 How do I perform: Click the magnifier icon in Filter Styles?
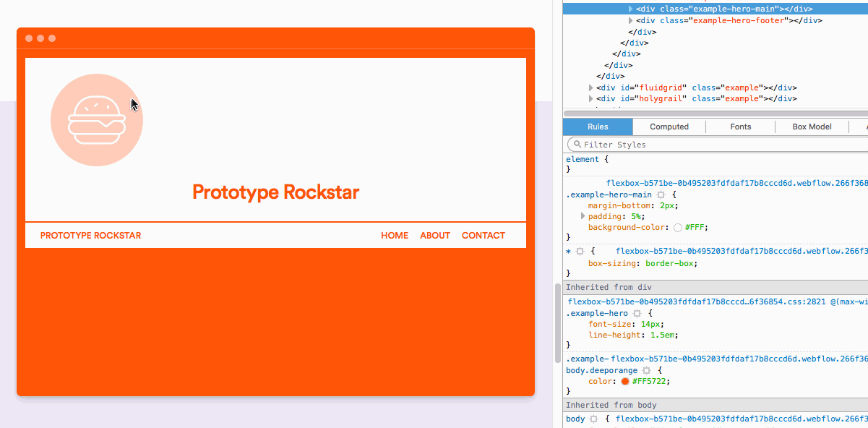click(x=575, y=145)
